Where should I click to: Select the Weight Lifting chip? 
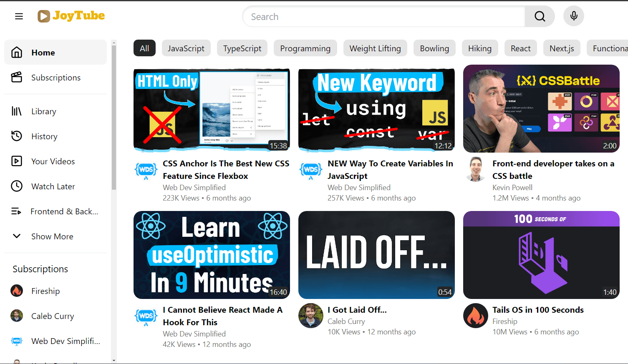[375, 48]
